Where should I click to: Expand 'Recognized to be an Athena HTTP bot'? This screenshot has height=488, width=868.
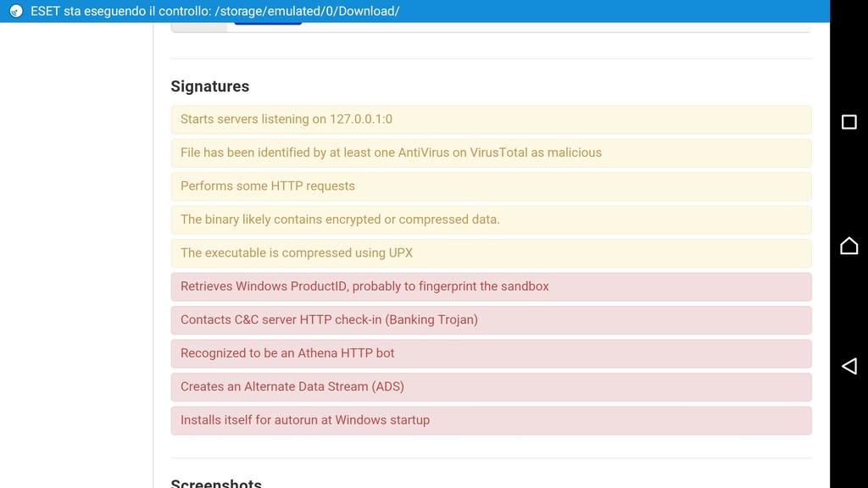(x=491, y=353)
